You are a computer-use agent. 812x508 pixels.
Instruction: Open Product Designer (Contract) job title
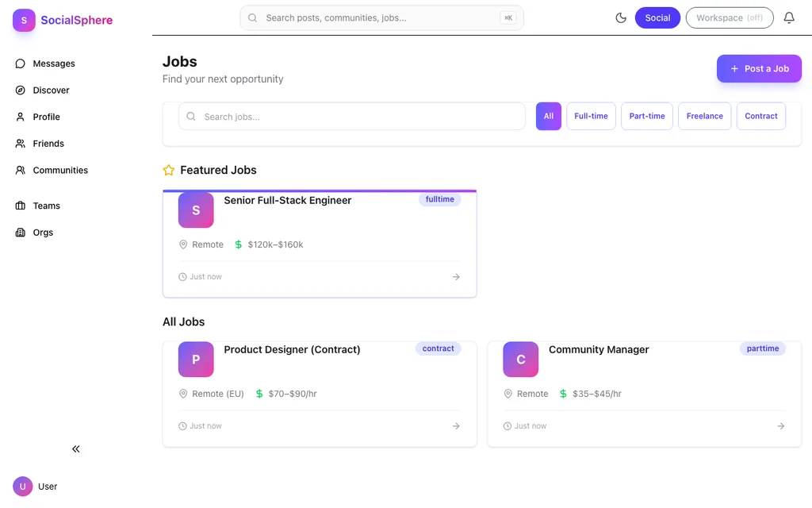click(x=292, y=350)
